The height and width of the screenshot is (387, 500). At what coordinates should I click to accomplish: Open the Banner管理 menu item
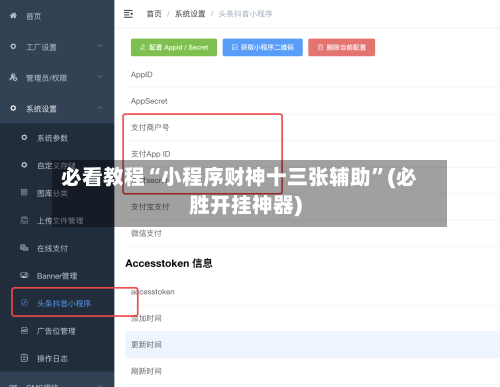click(57, 276)
